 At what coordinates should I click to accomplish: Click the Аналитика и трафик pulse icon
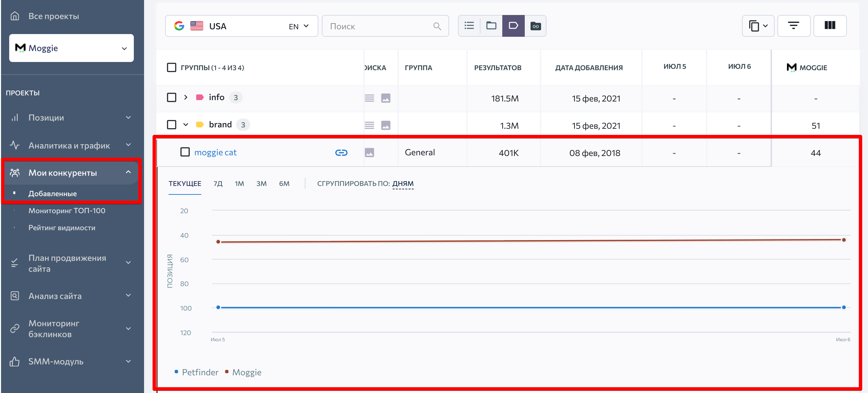(15, 145)
